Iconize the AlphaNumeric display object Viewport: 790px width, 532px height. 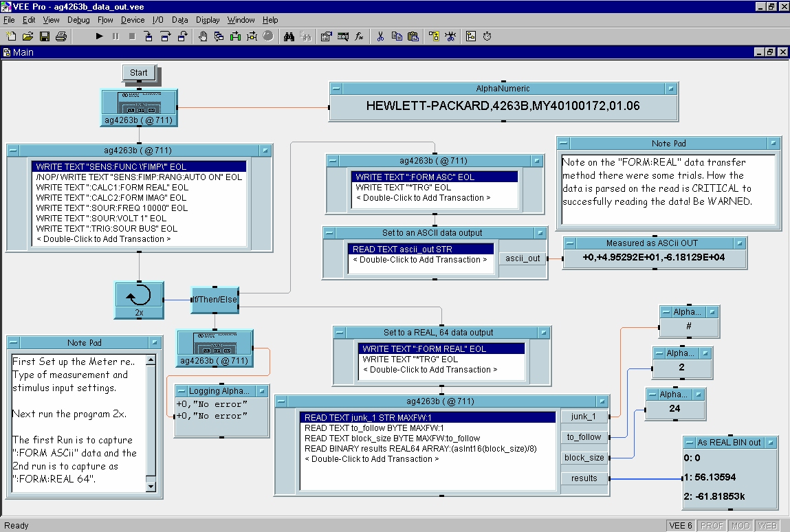click(670, 89)
